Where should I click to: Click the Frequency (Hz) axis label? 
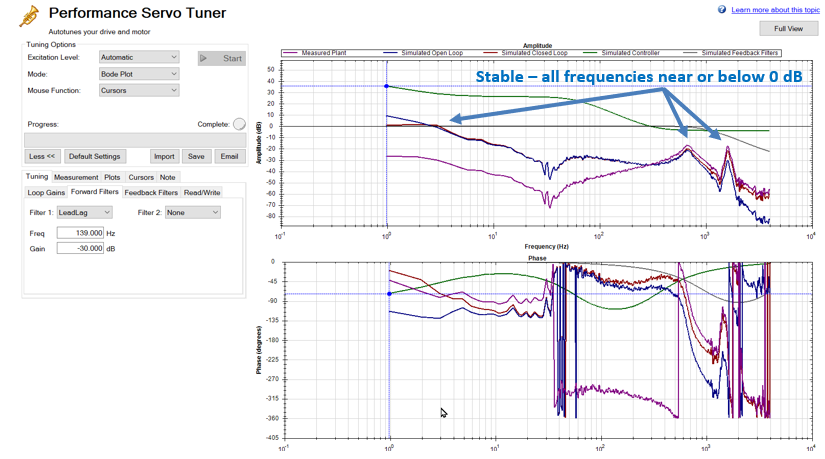[546, 246]
